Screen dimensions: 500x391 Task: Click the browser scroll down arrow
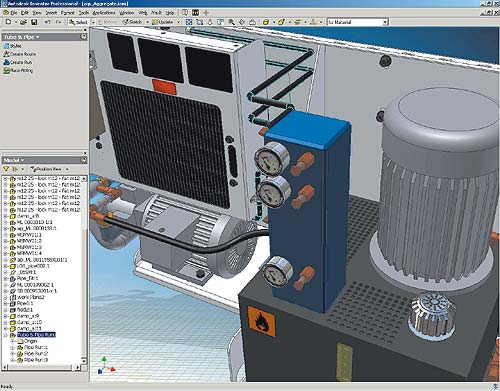(x=84, y=361)
